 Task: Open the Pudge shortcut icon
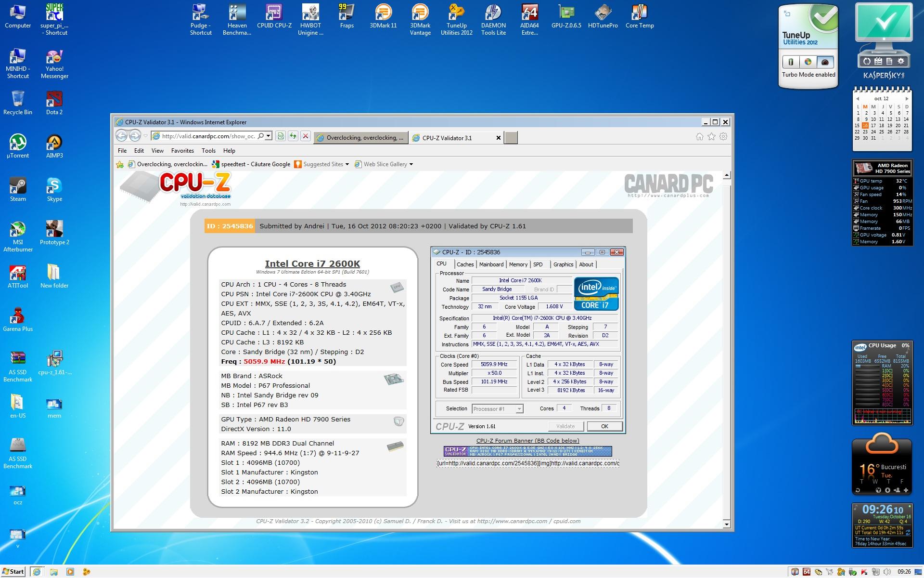(x=200, y=20)
